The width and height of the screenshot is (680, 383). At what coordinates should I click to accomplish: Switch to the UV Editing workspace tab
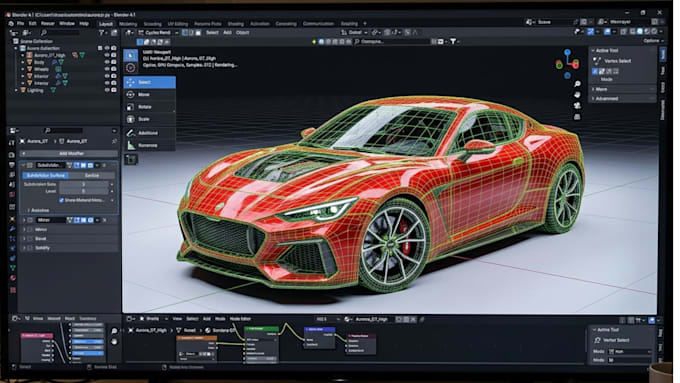click(x=178, y=24)
